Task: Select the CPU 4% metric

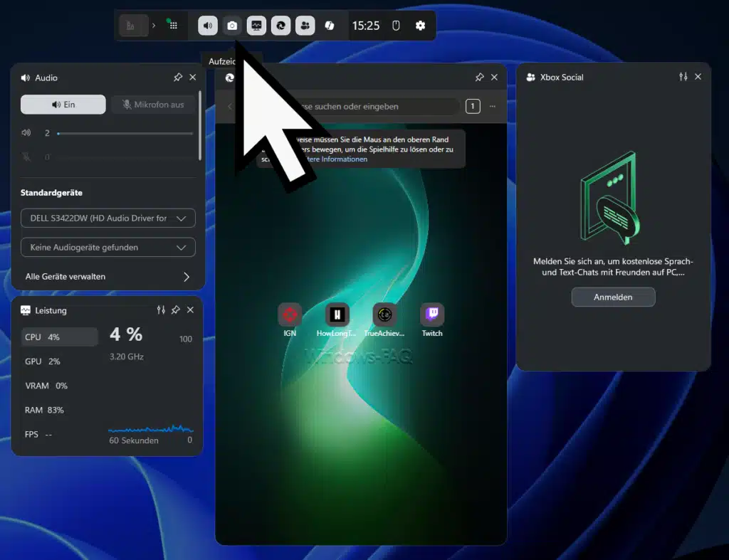Action: pyautogui.click(x=60, y=337)
